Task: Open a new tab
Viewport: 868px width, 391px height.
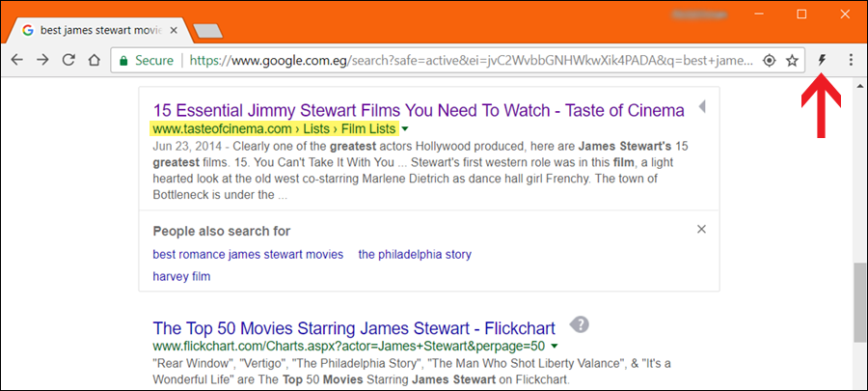Action: 207,32
